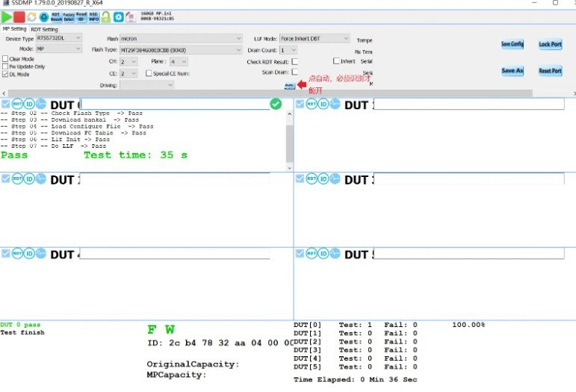Click the DUT 0 log scroll-down arrow

point(289,168)
